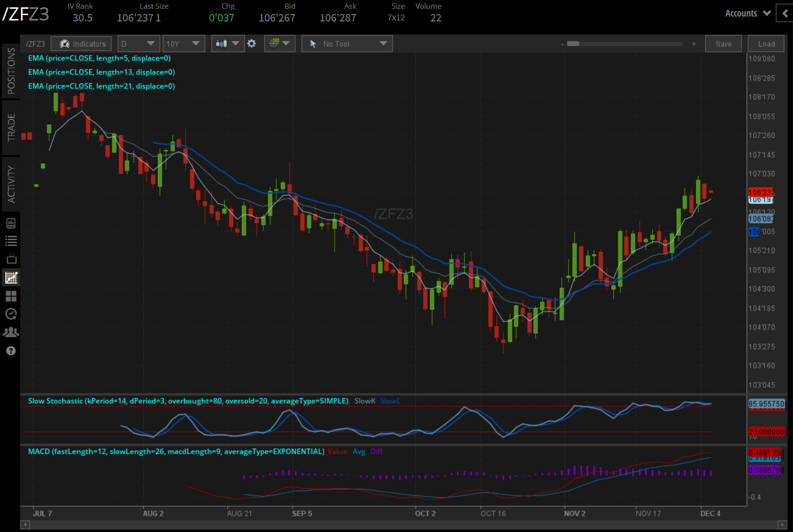Click the clock/history icon in sidebar
The width and height of the screenshot is (793, 532).
pyautogui.click(x=11, y=314)
